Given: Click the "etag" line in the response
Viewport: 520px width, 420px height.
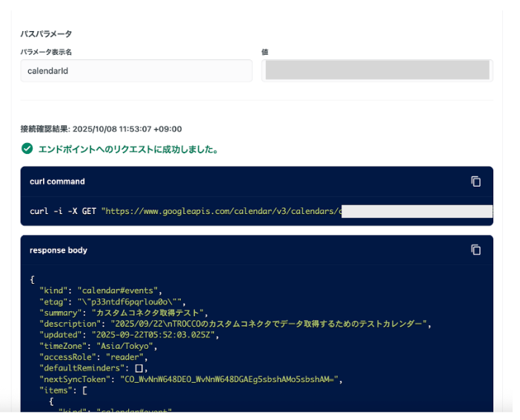Looking at the screenshot, I should pos(112,301).
